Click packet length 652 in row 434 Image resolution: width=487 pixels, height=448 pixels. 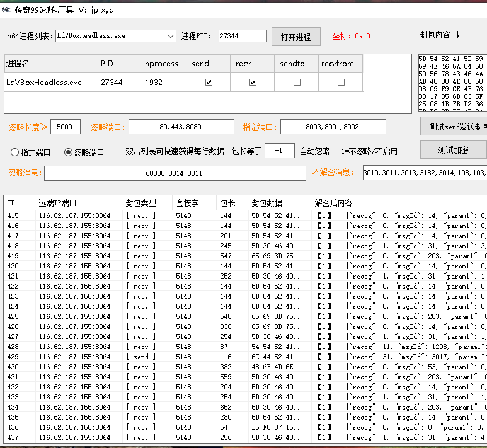coord(226,407)
